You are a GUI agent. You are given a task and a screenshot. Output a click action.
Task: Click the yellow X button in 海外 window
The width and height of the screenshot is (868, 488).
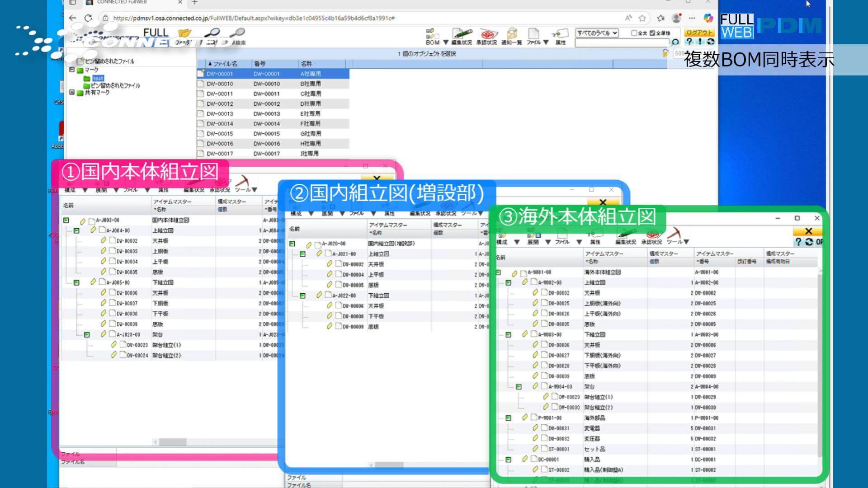tap(808, 231)
